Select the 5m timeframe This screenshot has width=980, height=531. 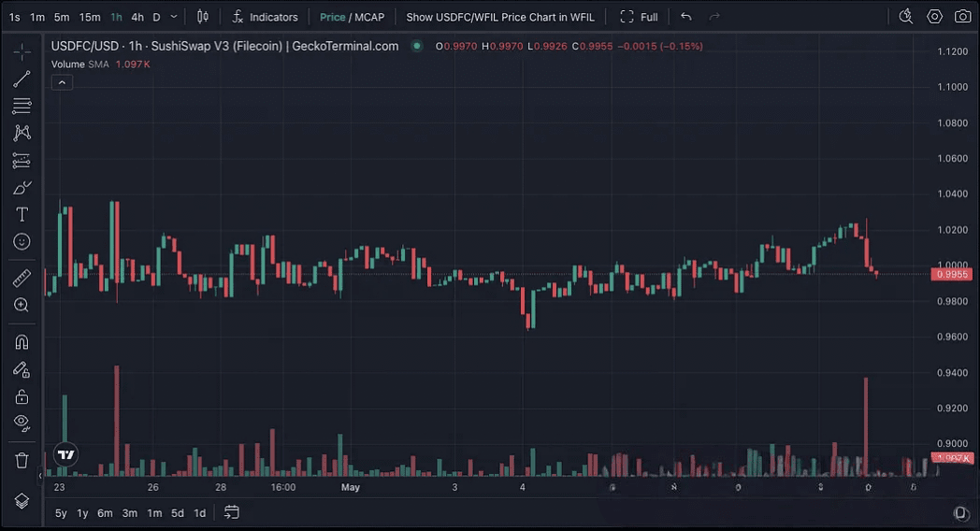[x=62, y=18]
